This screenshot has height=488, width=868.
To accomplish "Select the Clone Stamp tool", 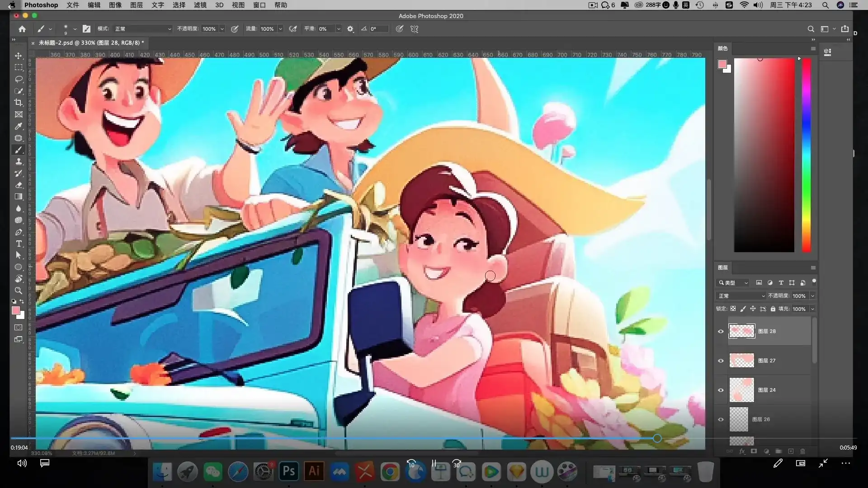I will 19,161.
